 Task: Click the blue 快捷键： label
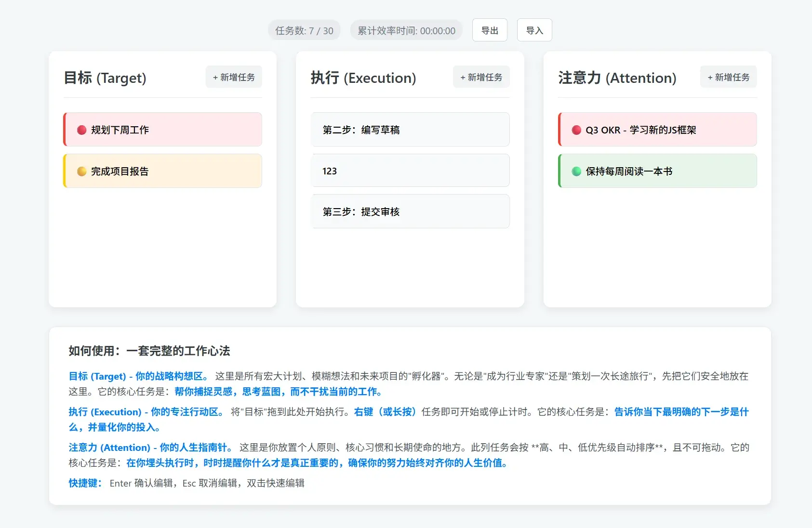(x=85, y=483)
